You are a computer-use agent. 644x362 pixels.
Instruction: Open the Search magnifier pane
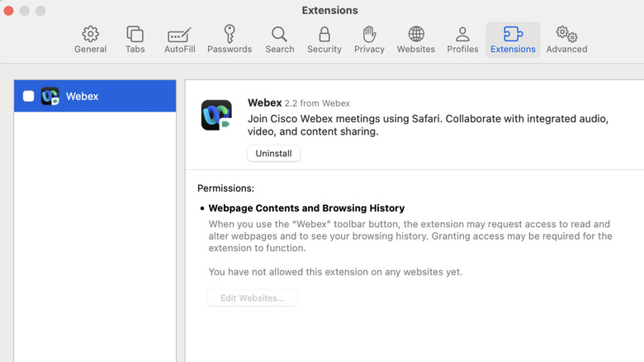pos(279,40)
